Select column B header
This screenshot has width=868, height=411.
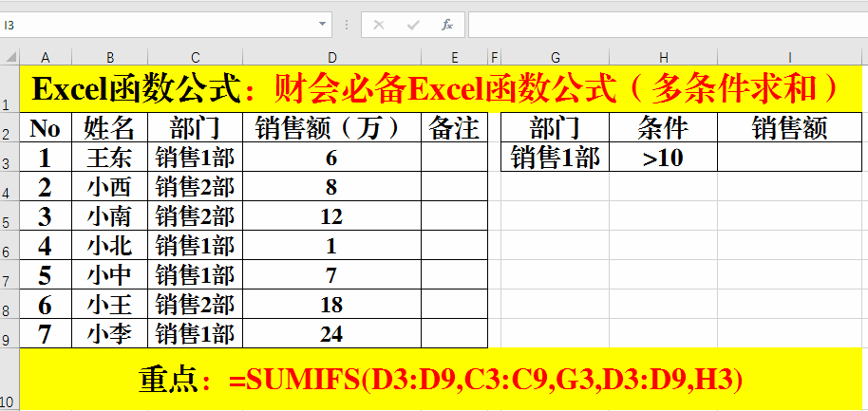click(109, 57)
